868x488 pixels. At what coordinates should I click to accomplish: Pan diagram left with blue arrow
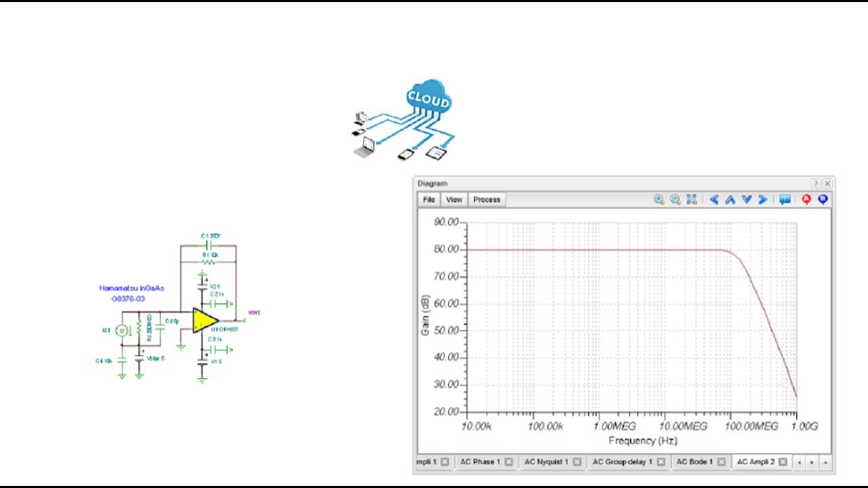tap(714, 199)
